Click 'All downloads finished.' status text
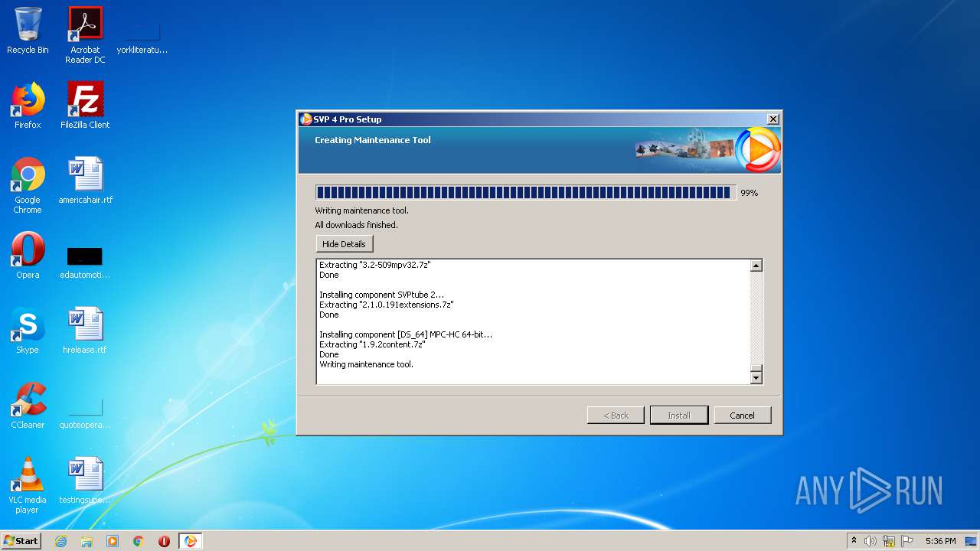 356,225
